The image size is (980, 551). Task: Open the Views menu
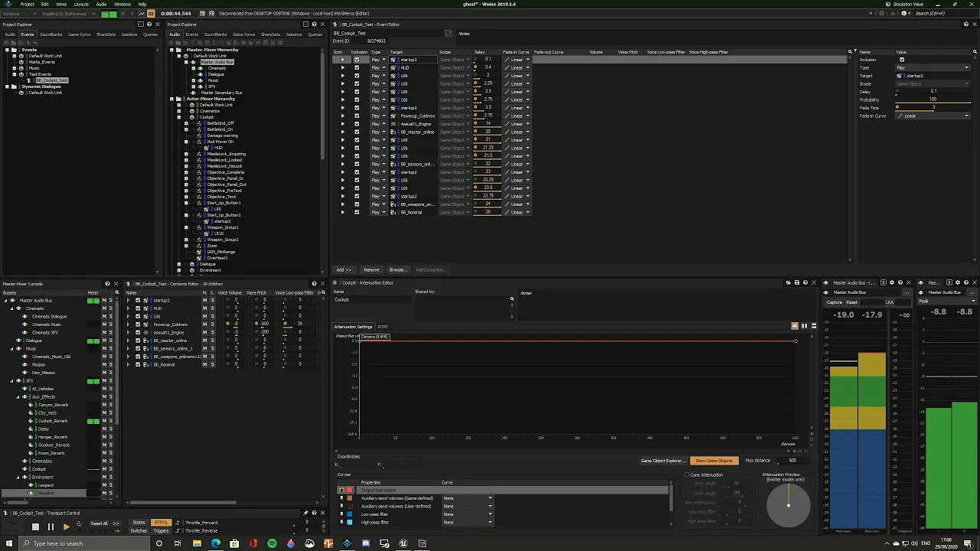(61, 4)
